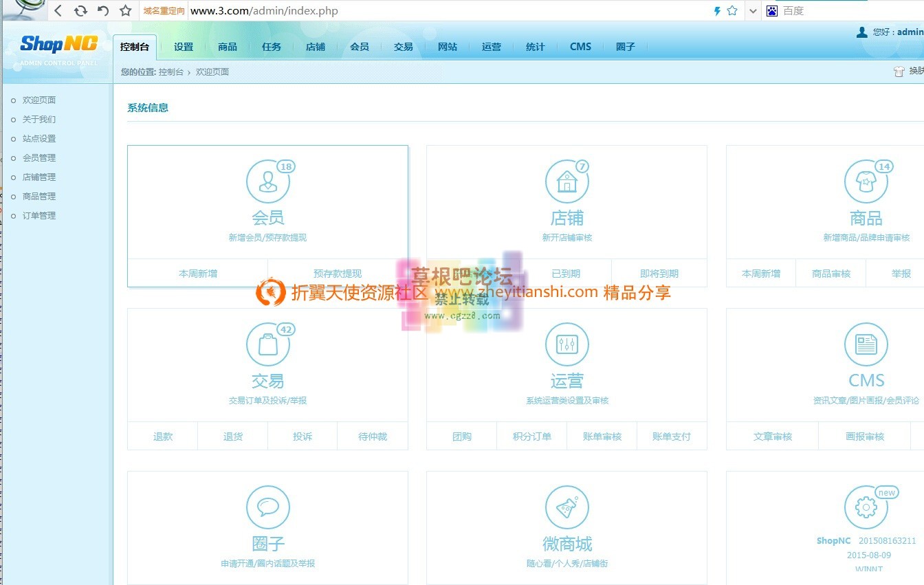Open the search engine dropdown chevron
Screen dimensions: 924x585
(x=753, y=12)
